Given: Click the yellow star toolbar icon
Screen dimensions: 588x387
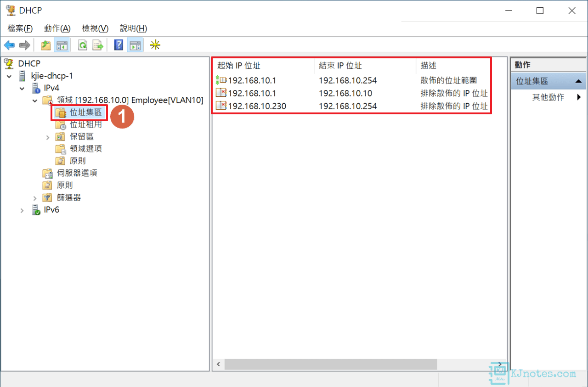Looking at the screenshot, I should (156, 45).
